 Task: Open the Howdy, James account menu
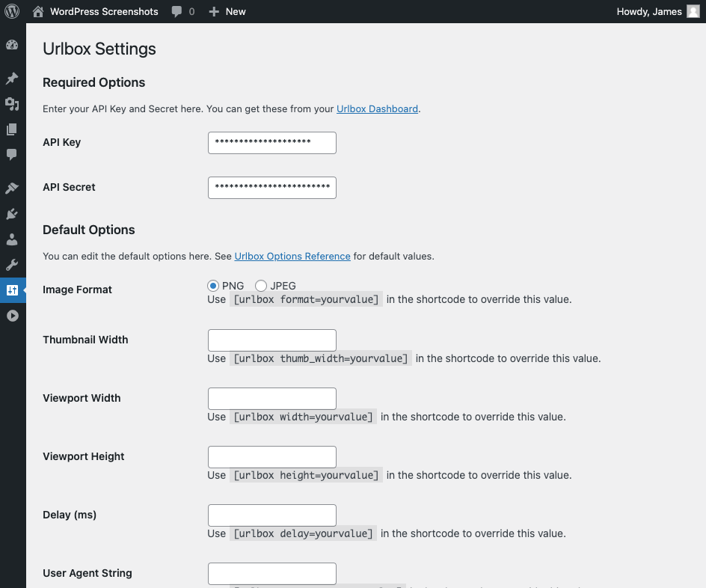649,11
